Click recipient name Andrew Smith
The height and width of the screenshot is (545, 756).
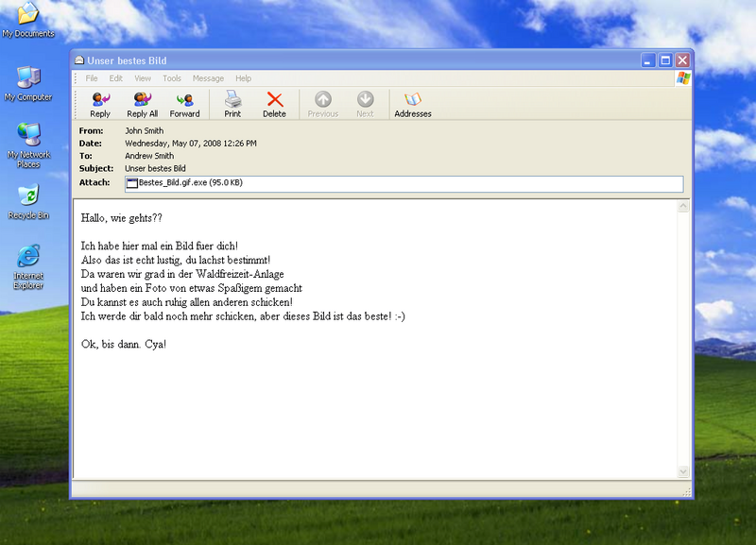click(149, 156)
